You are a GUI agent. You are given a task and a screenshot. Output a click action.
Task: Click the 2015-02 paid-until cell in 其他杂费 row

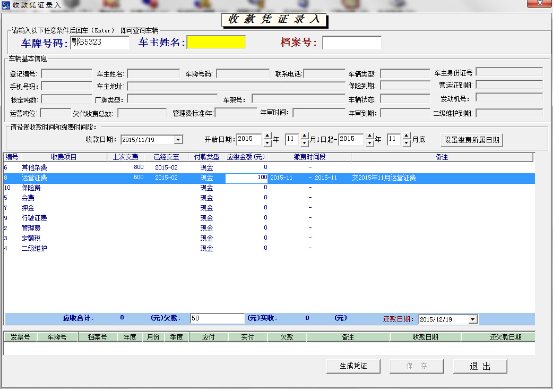click(x=166, y=167)
